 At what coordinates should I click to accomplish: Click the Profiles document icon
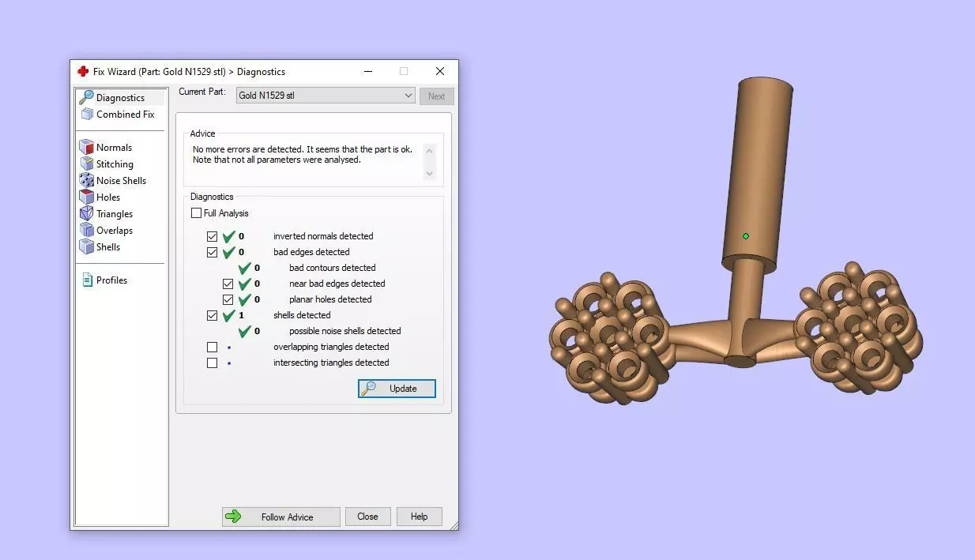pos(87,280)
